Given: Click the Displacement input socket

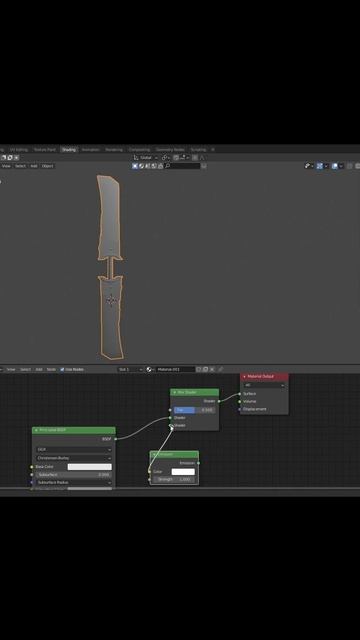Looking at the screenshot, I should (240, 409).
